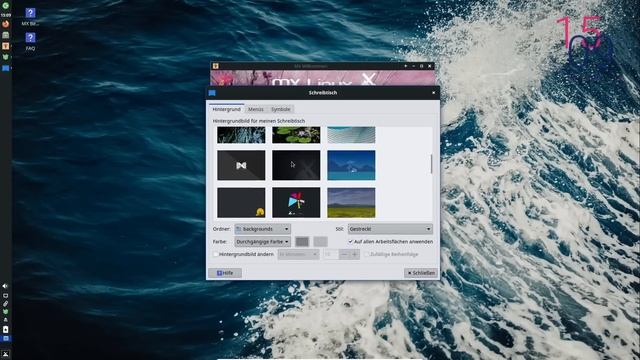
Task: Click the interval number input field
Action: (x=331, y=254)
